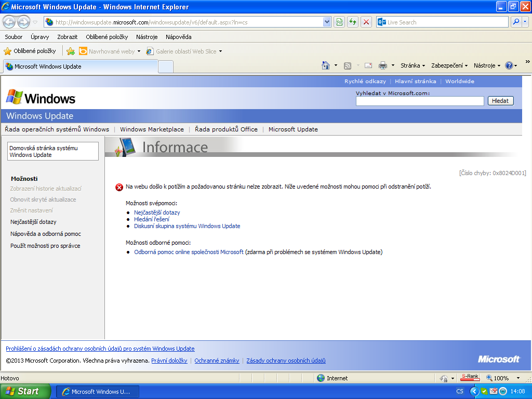Image resolution: width=532 pixels, height=399 pixels.
Task: Click the Worldwide header link
Action: coord(460,82)
